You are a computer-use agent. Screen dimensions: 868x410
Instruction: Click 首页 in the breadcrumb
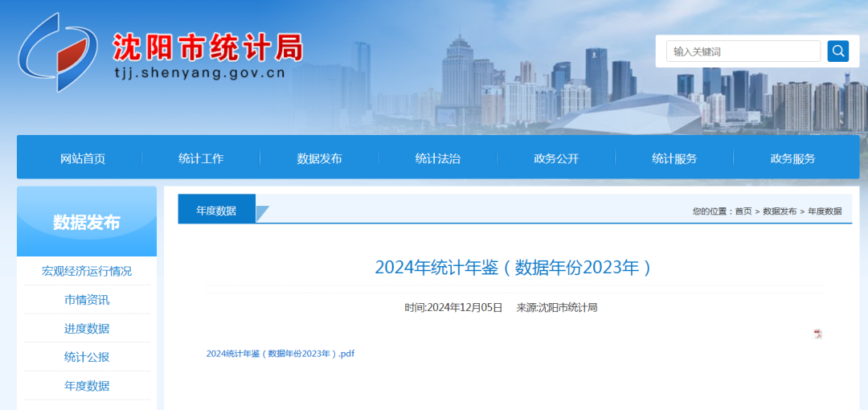pyautogui.click(x=743, y=211)
